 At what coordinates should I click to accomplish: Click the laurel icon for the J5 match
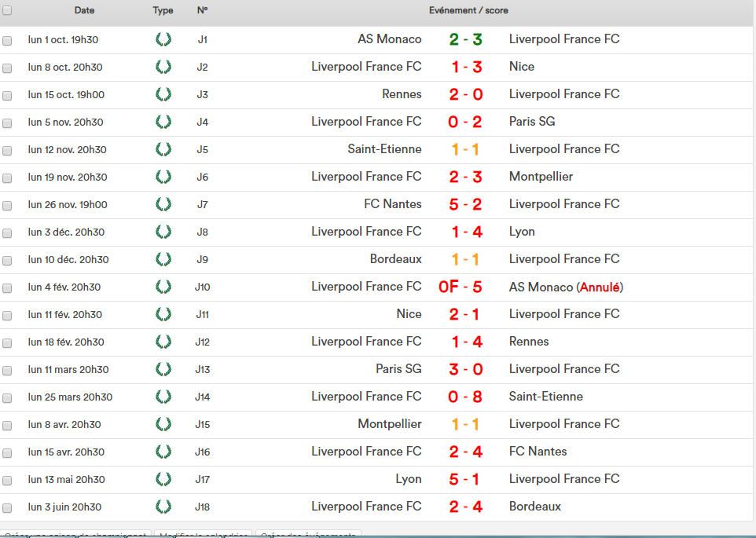pos(163,149)
